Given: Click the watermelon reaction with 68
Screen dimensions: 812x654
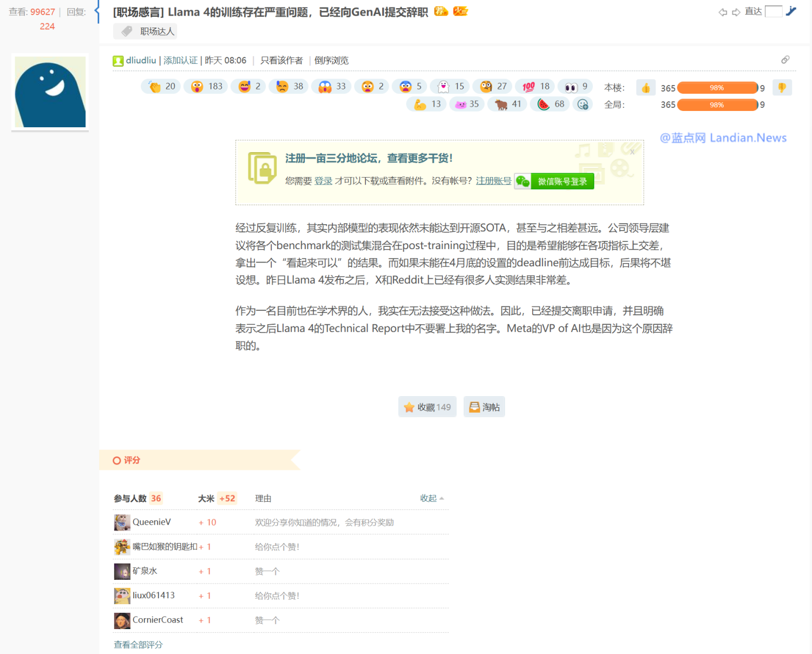Looking at the screenshot, I should (x=544, y=104).
